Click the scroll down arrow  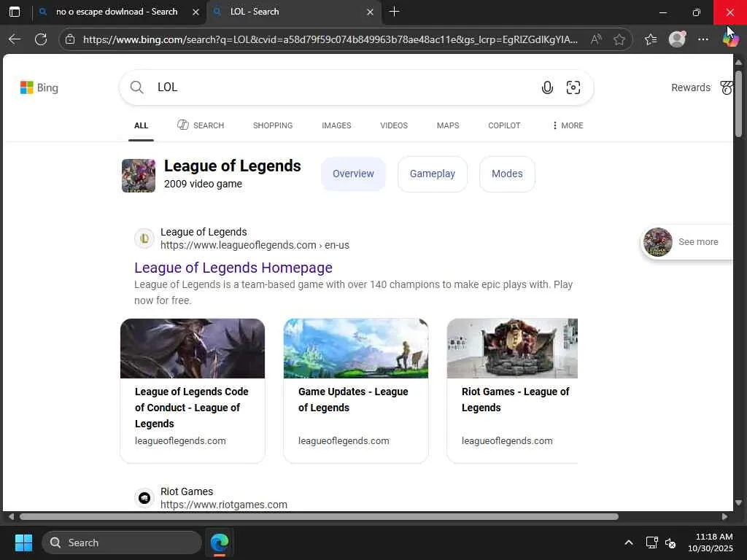pyautogui.click(x=738, y=503)
